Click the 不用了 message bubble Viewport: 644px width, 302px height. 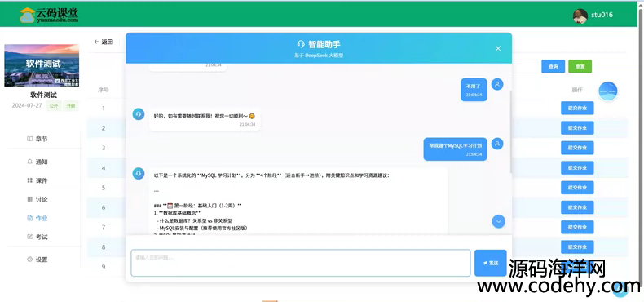[x=474, y=90]
